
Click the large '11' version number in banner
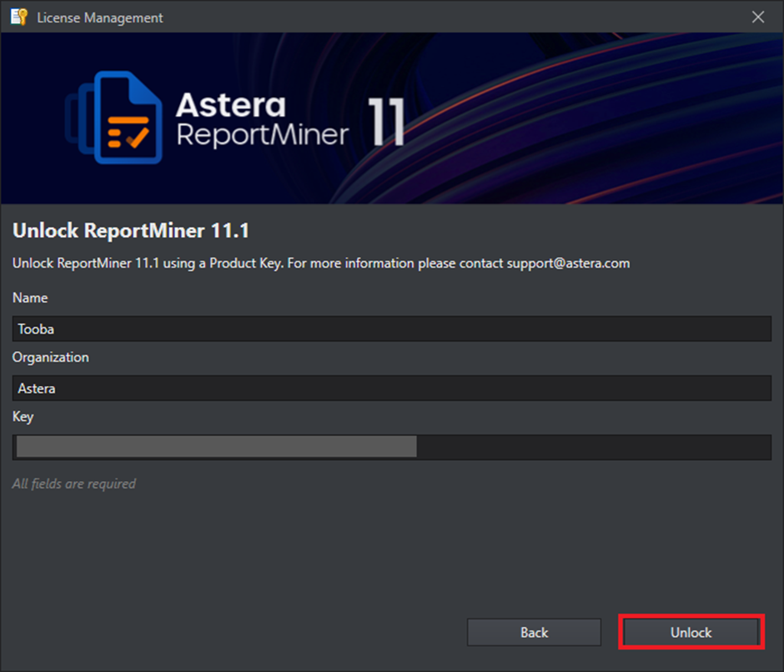[x=386, y=121]
